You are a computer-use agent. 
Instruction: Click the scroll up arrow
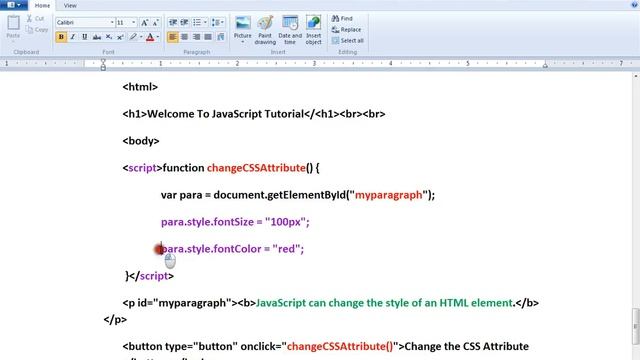[x=636, y=76]
